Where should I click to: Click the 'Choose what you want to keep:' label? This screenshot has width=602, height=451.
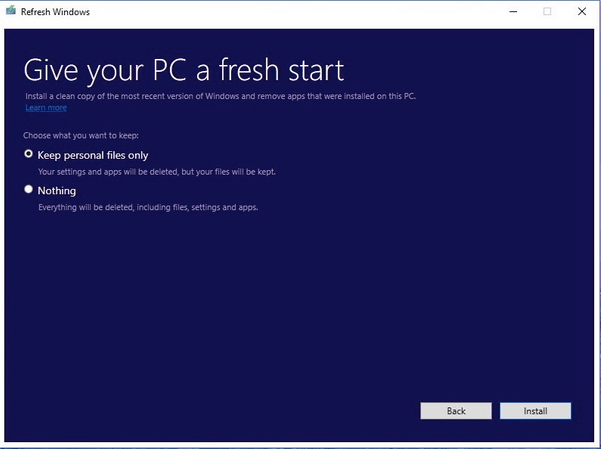(81, 135)
